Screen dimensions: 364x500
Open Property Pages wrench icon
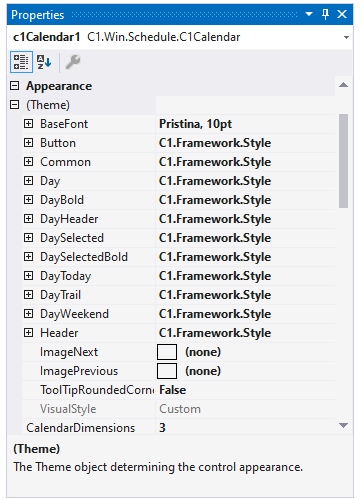(73, 62)
